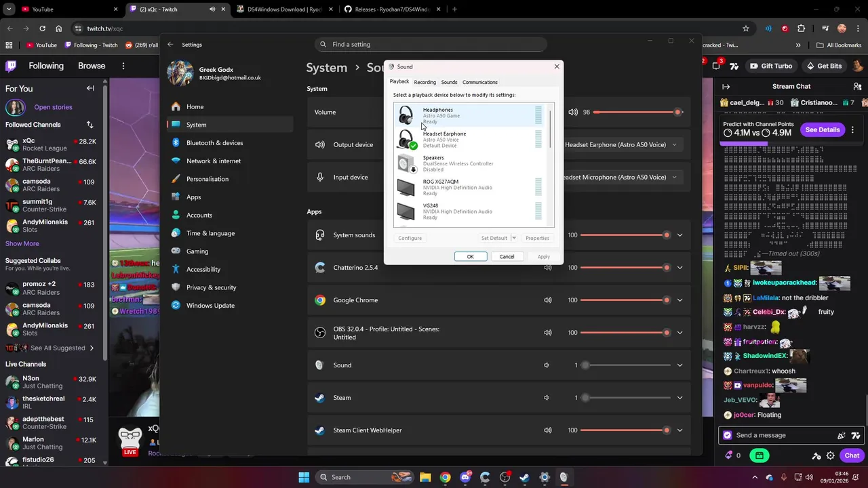Screen dimensions: 868x488
Task: Expand the Chatterino 2.5.4 row
Action: [x=679, y=268]
